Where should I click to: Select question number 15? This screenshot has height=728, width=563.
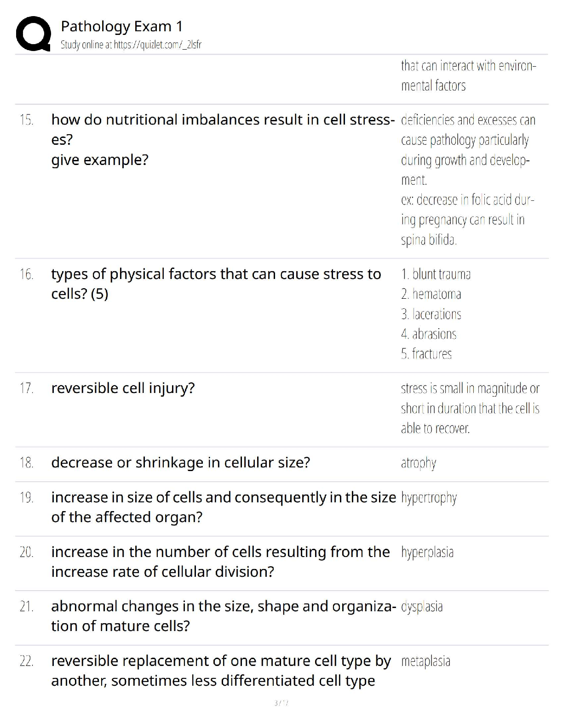tap(27, 120)
